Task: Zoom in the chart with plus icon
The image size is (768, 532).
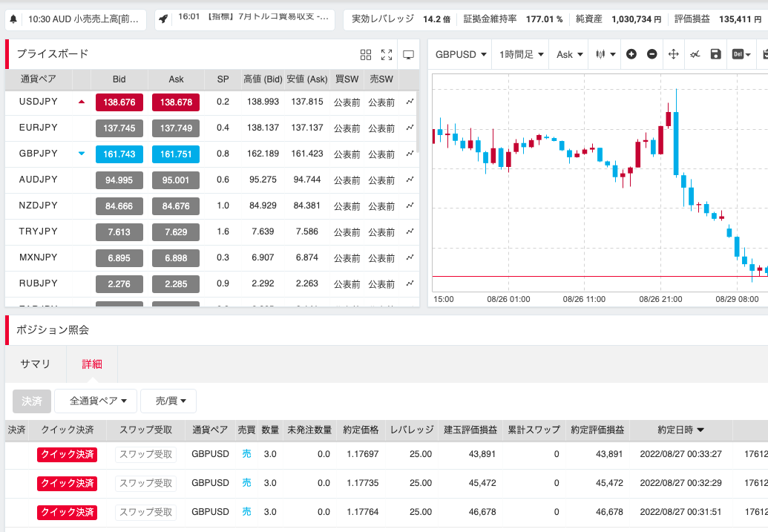Action: coord(631,54)
